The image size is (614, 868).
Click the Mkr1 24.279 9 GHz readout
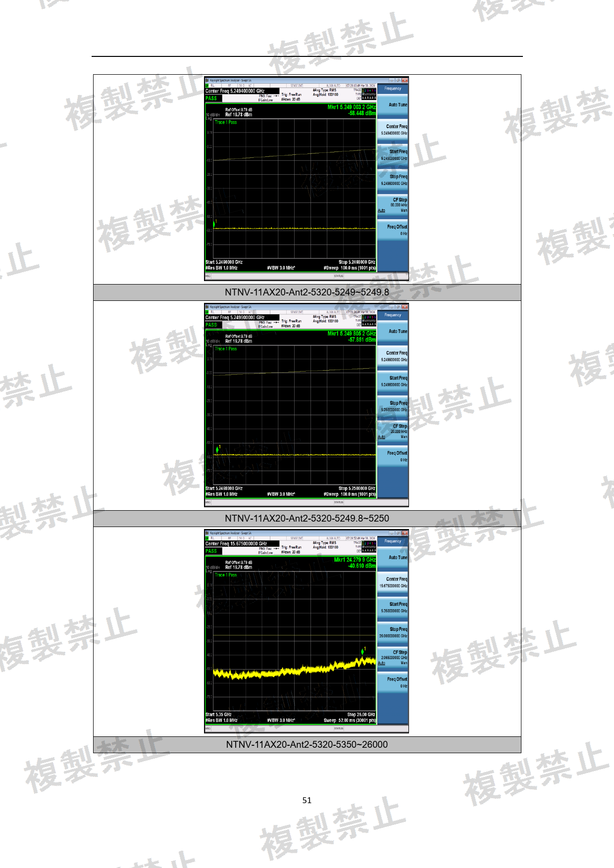(x=355, y=560)
